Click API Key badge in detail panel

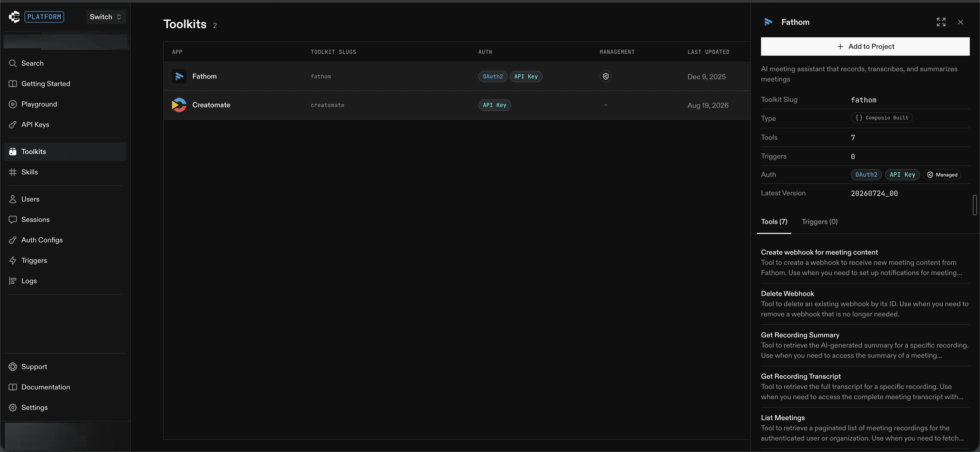pyautogui.click(x=902, y=175)
